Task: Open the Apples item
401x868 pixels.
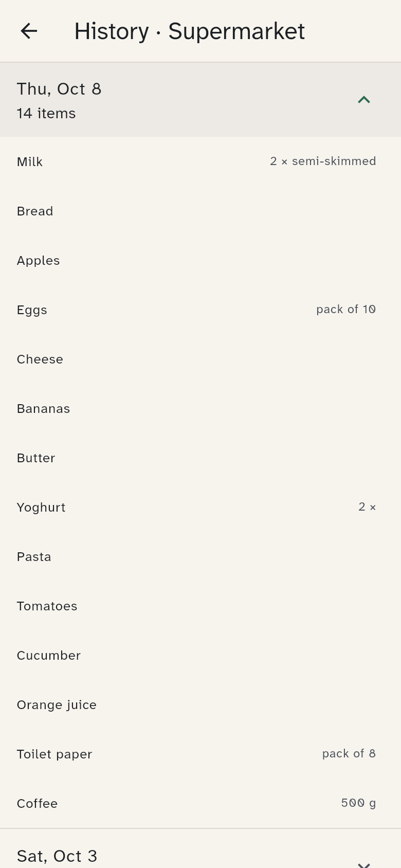Action: [200, 260]
